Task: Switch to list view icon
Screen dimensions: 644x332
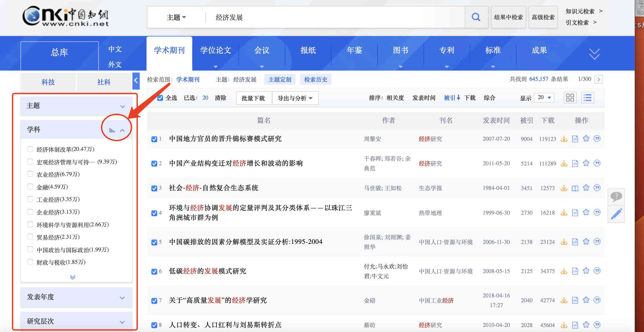Action: pos(587,98)
